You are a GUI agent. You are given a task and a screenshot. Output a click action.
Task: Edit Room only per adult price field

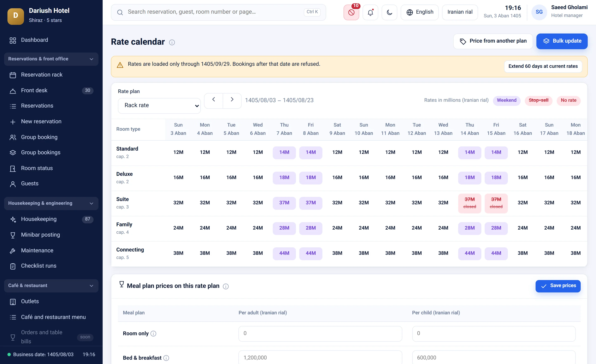(x=320, y=334)
